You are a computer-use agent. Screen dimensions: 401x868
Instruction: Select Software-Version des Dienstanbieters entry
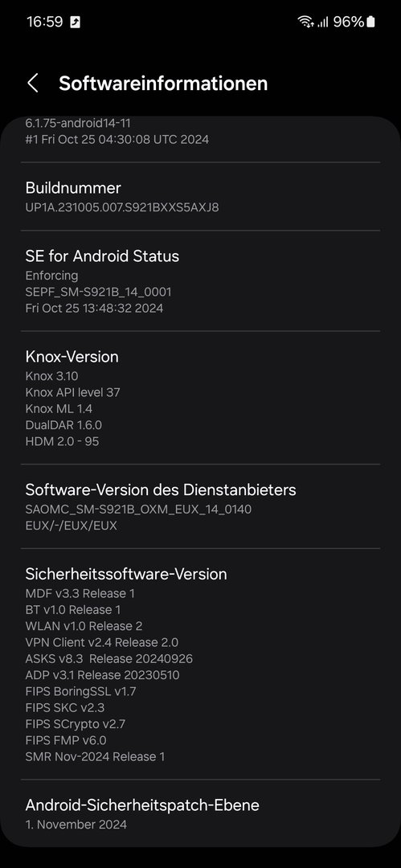point(201,506)
